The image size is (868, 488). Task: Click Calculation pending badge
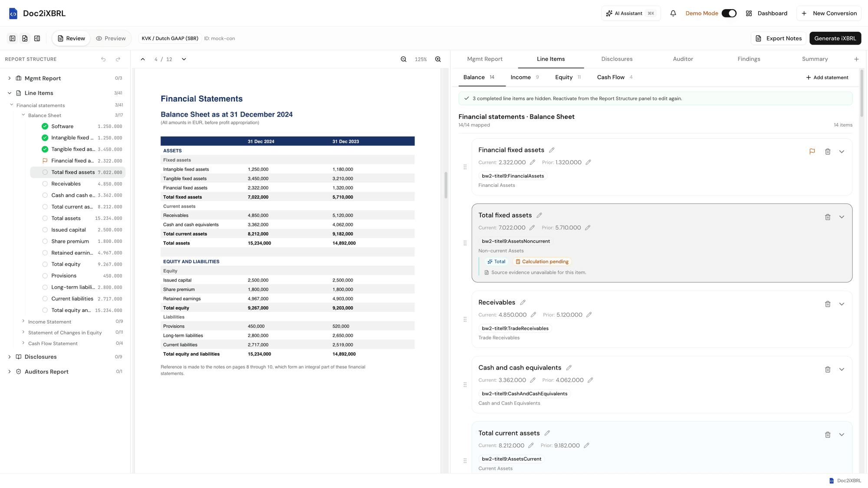coord(542,262)
